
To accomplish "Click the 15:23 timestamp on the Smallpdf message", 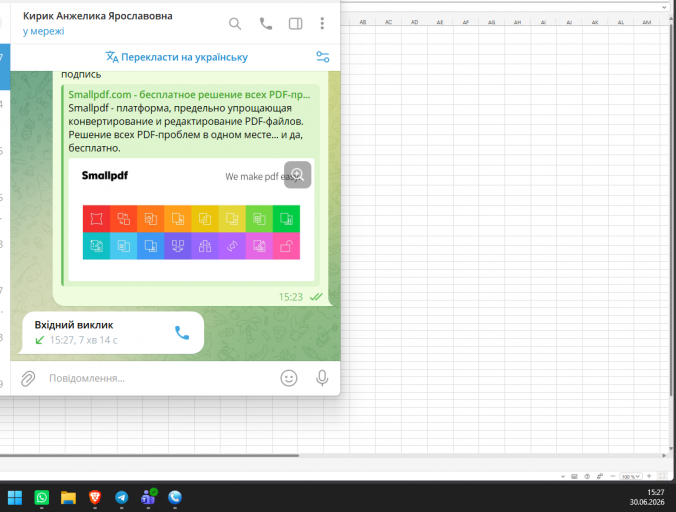I will click(291, 297).
